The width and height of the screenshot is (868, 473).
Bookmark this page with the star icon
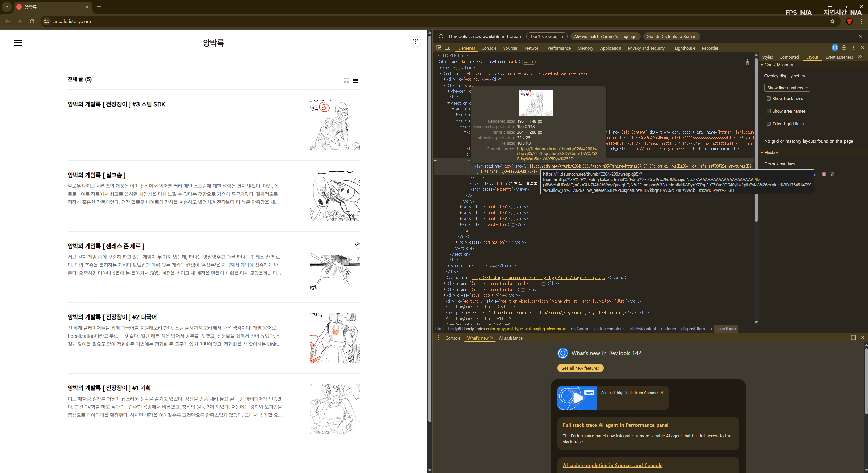pos(832,21)
